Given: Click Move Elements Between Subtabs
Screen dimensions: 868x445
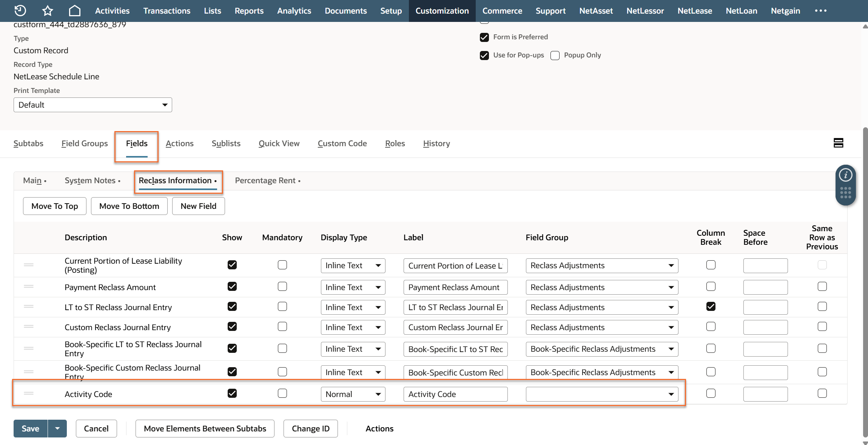Looking at the screenshot, I should (x=205, y=428).
